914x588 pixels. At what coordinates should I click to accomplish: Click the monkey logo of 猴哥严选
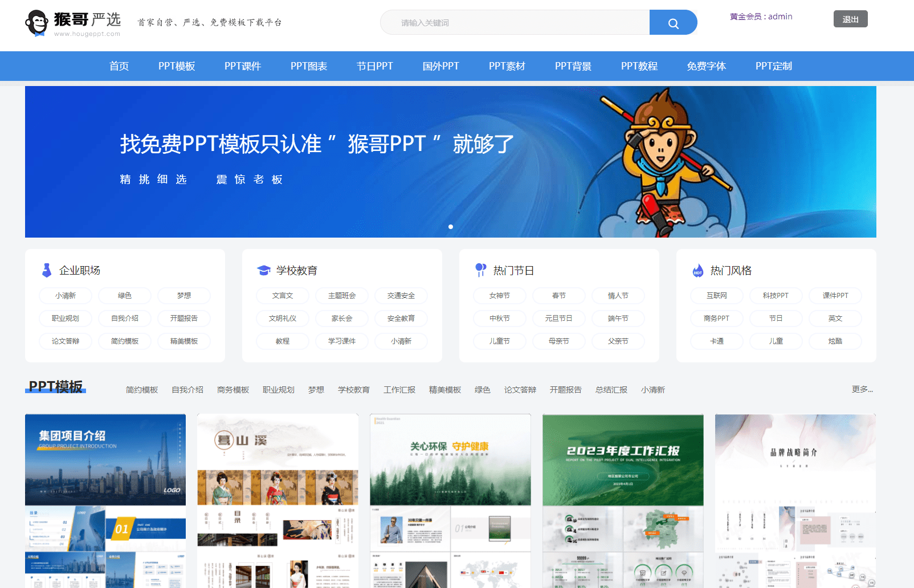pos(36,23)
